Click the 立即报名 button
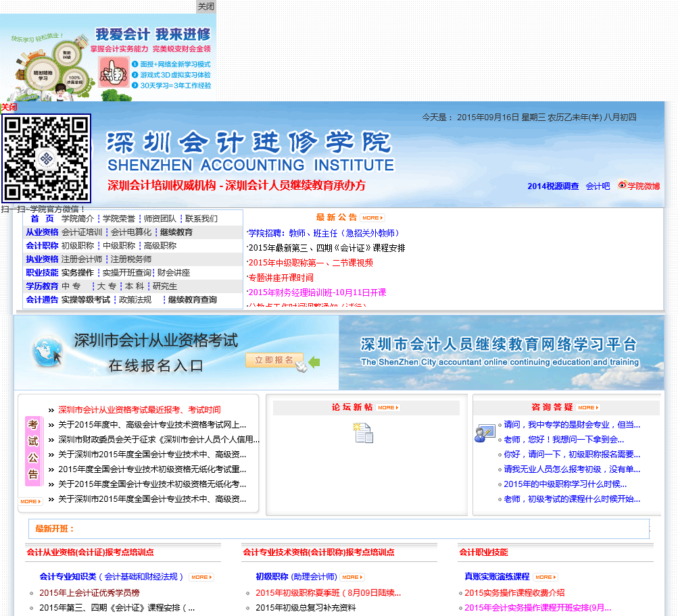 [x=274, y=360]
